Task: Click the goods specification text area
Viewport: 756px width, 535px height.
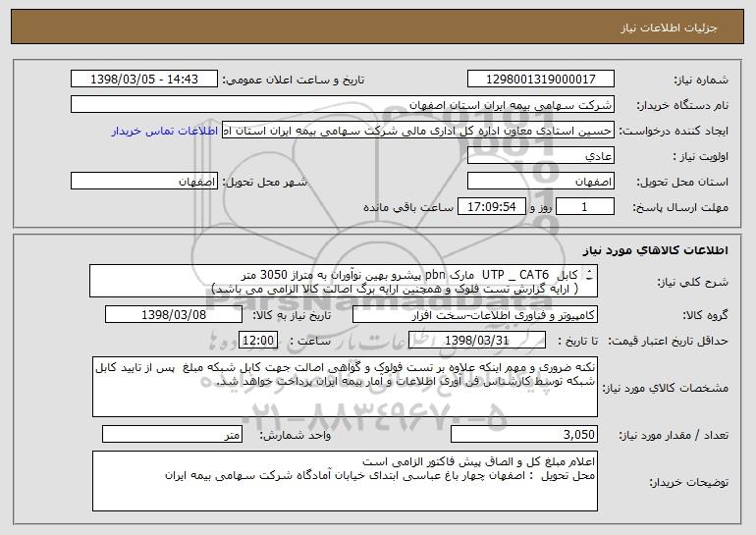Action: coord(345,387)
